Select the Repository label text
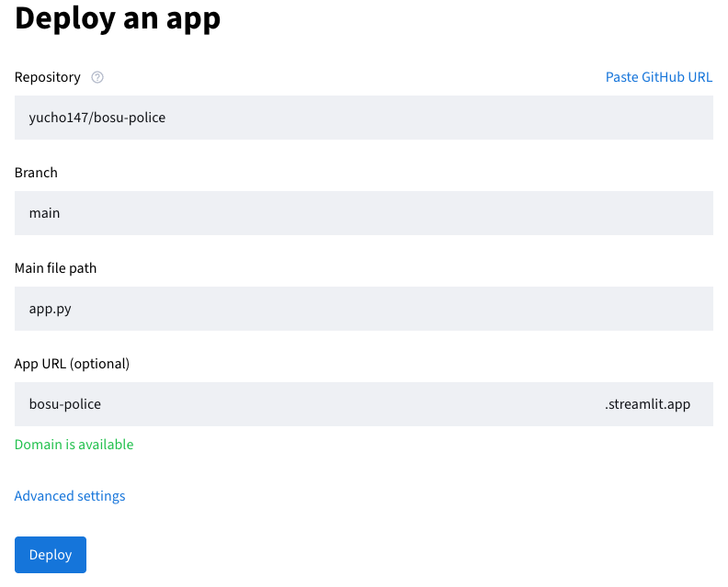This screenshot has height=587, width=728. (48, 77)
